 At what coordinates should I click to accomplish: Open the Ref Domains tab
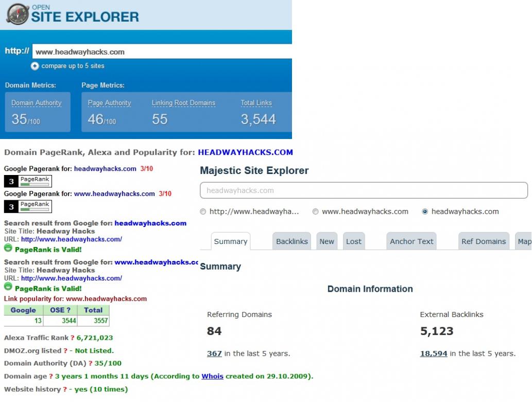pos(484,241)
